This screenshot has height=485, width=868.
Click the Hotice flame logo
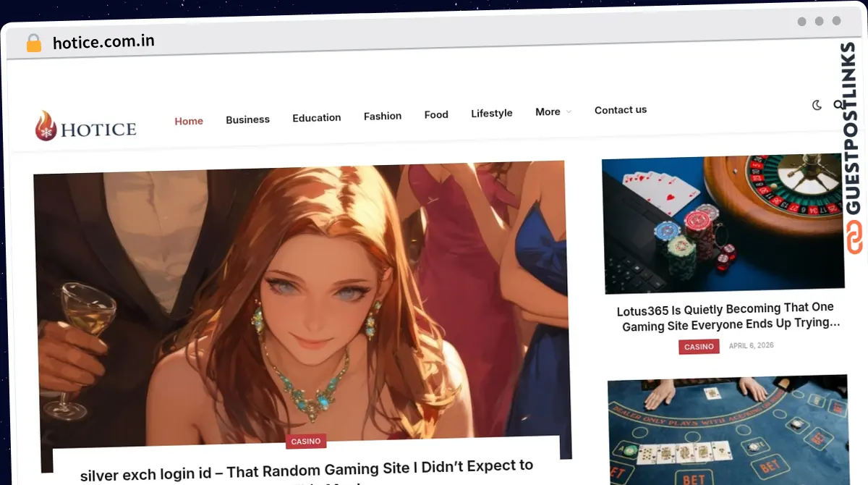pos(85,127)
